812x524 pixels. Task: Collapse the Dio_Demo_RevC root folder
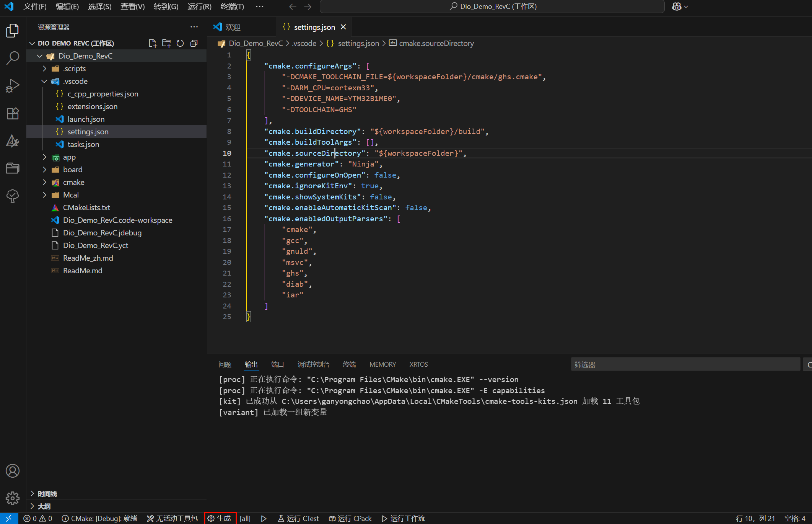(x=39, y=56)
